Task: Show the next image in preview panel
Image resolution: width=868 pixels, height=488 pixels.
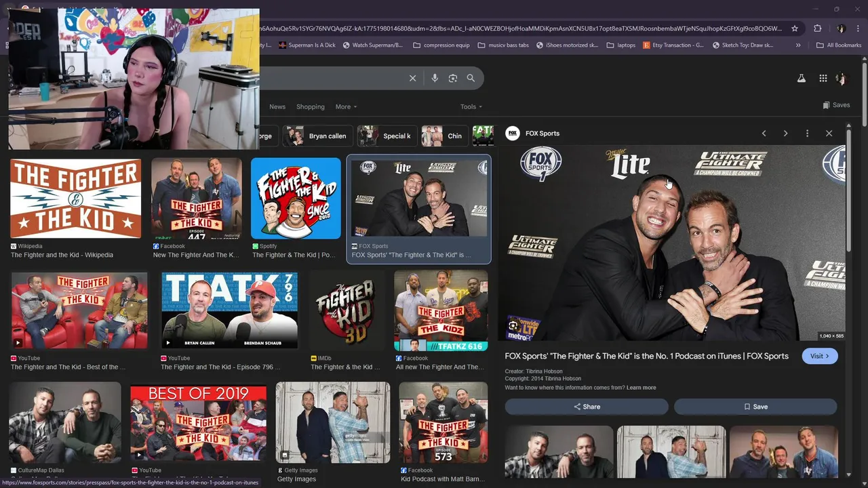Action: coord(785,134)
